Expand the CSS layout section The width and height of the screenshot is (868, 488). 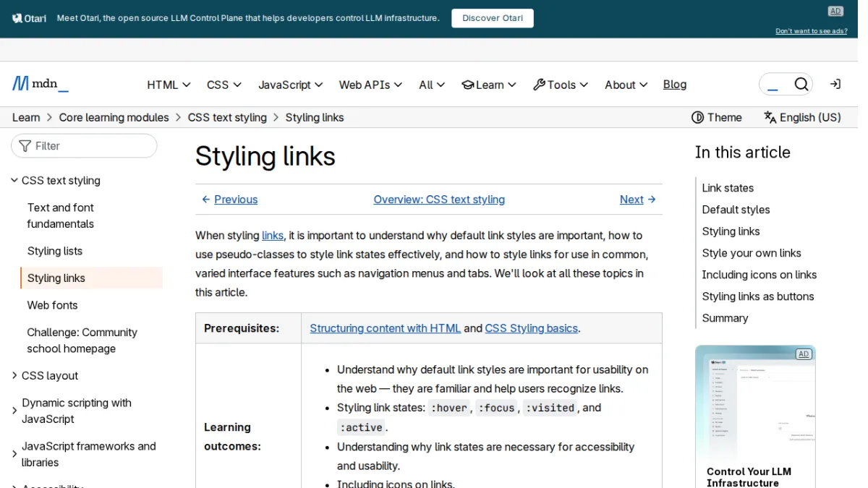pos(14,375)
